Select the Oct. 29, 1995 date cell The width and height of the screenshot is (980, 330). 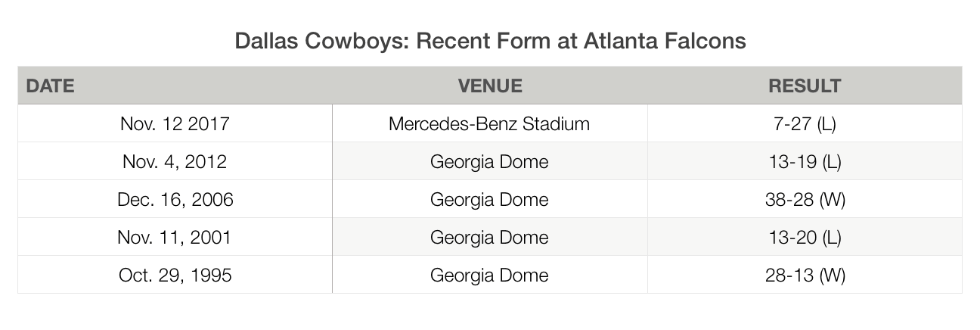pyautogui.click(x=175, y=275)
